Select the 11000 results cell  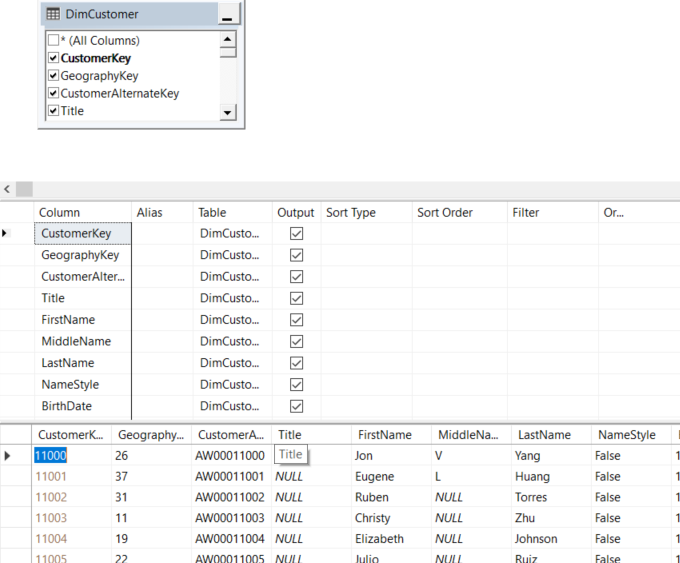tap(71, 455)
